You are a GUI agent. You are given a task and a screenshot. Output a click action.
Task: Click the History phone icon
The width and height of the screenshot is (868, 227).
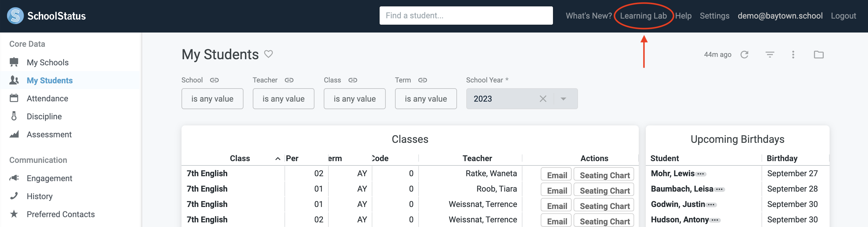(14, 196)
